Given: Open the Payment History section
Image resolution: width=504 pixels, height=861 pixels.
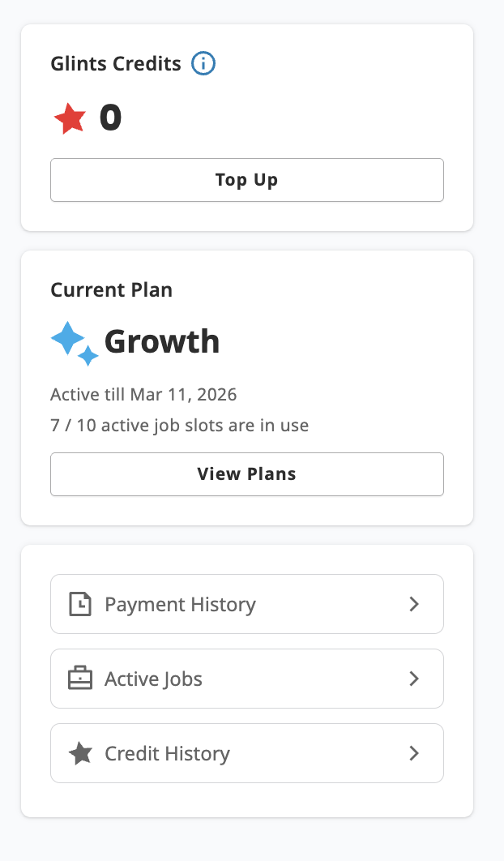Looking at the screenshot, I should pyautogui.click(x=247, y=604).
